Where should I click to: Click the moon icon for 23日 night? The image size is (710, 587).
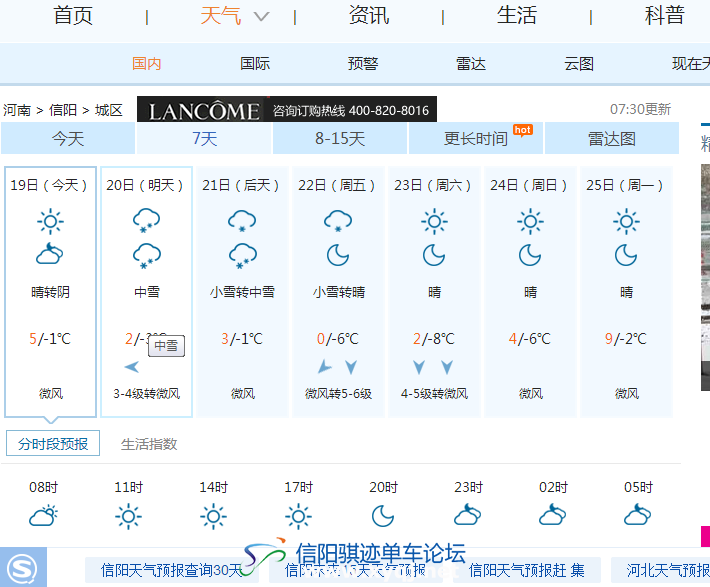434,256
